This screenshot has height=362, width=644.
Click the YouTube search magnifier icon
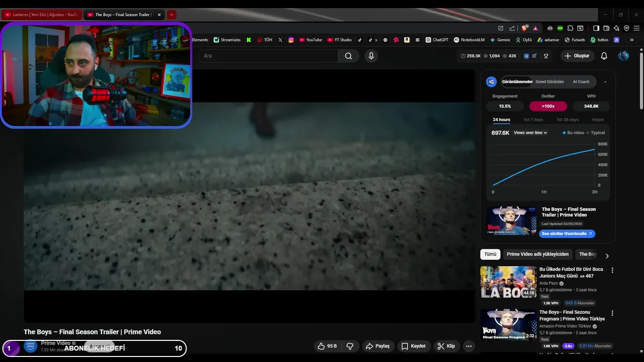pyautogui.click(x=348, y=56)
